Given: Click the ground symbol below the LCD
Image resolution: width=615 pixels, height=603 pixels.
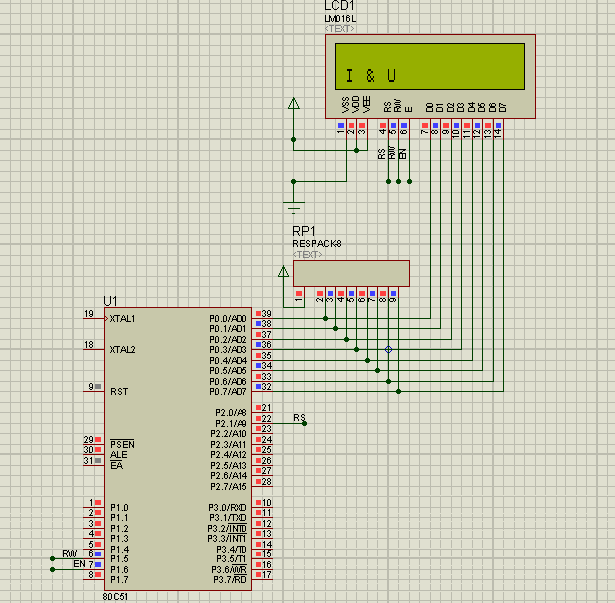Looking at the screenshot, I should pyautogui.click(x=293, y=207).
